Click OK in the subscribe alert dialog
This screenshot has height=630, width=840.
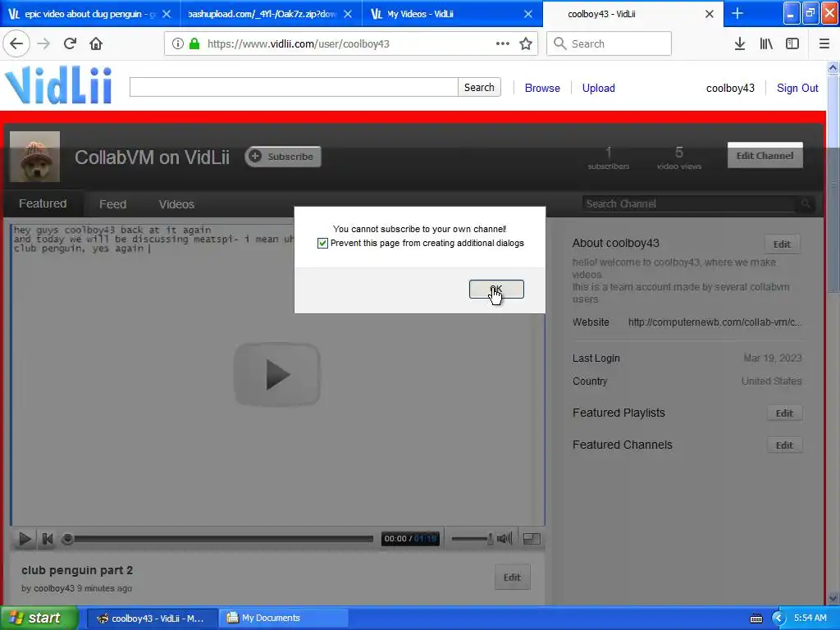pos(496,290)
